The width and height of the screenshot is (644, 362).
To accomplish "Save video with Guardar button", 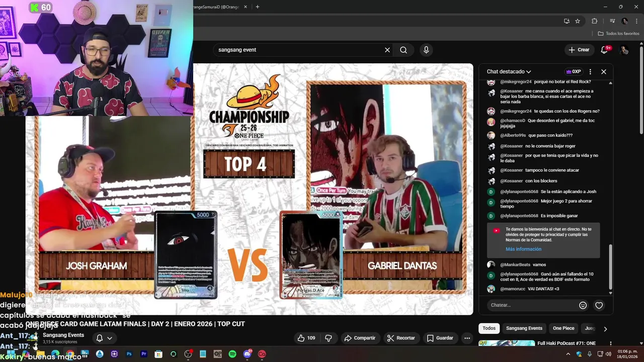I will (440, 338).
